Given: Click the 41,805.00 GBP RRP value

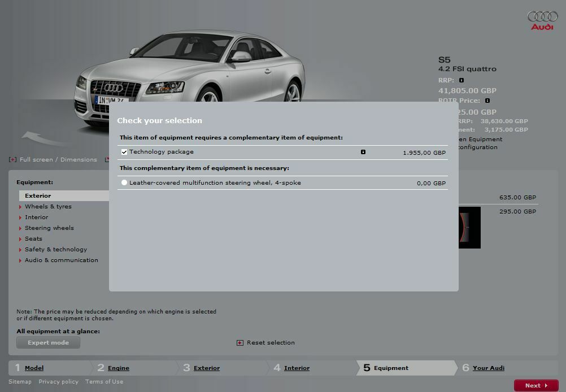Looking at the screenshot, I should 467,90.
